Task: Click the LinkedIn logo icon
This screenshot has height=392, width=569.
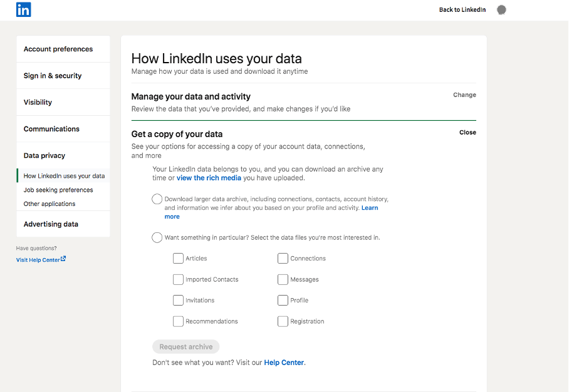Action: (24, 9)
